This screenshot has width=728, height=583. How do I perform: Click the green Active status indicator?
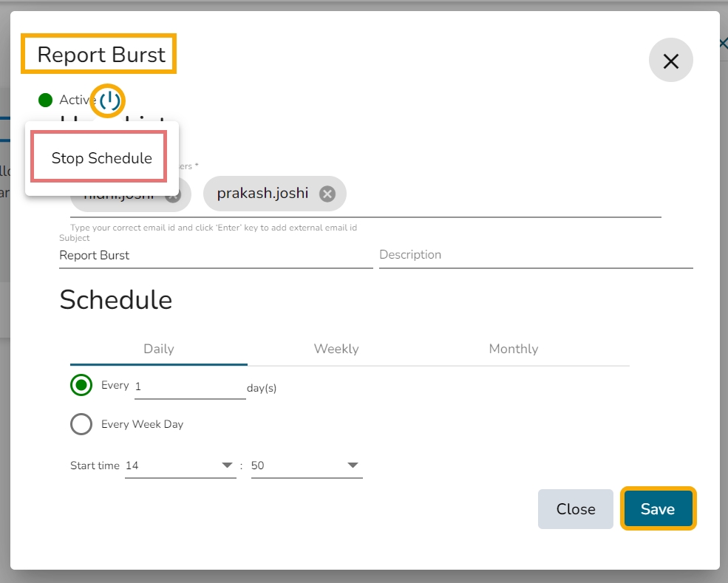[46, 100]
